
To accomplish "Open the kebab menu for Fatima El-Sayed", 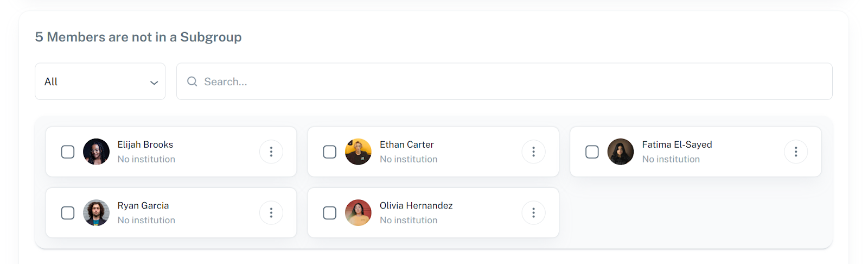I will [x=796, y=152].
